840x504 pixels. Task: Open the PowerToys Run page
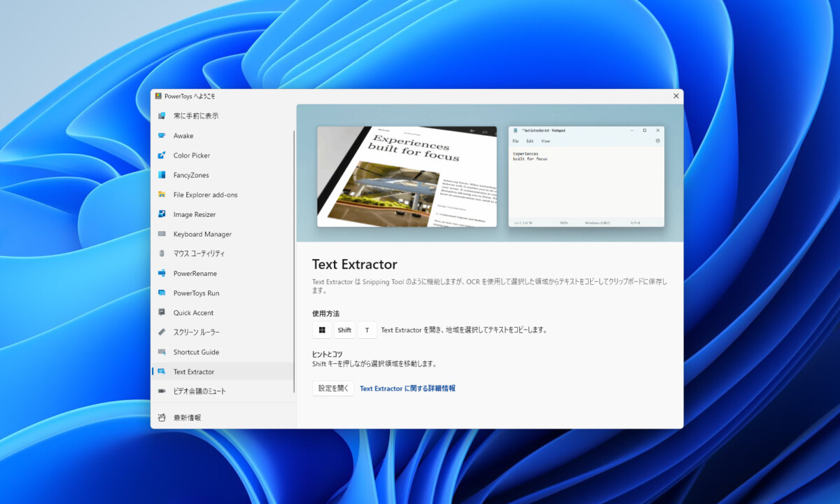coord(223,293)
